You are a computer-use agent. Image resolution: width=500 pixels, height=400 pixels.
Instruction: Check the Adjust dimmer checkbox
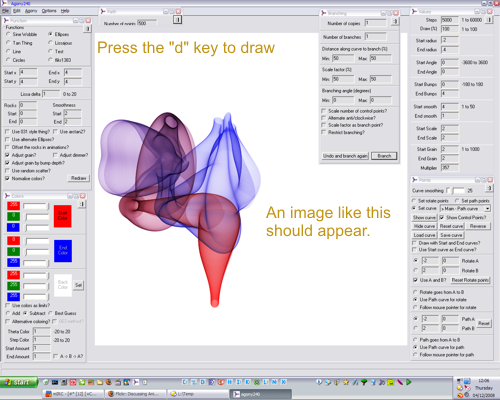pos(55,155)
